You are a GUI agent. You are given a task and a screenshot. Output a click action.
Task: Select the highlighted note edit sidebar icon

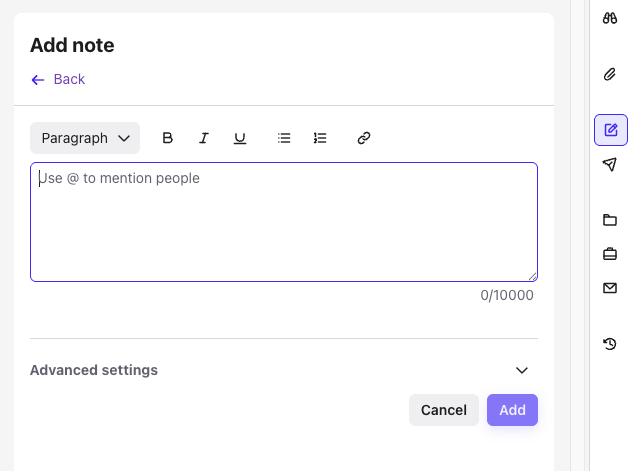(610, 130)
